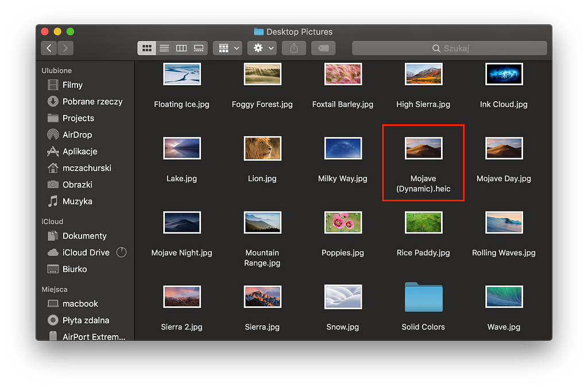Select the Milky Way.jpg thumbnail

tap(343, 148)
